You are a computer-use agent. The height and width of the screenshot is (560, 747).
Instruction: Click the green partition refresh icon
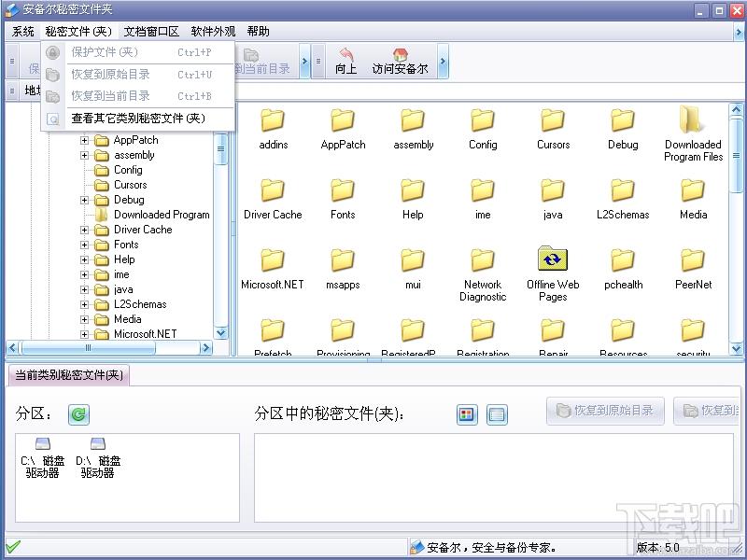tap(78, 413)
